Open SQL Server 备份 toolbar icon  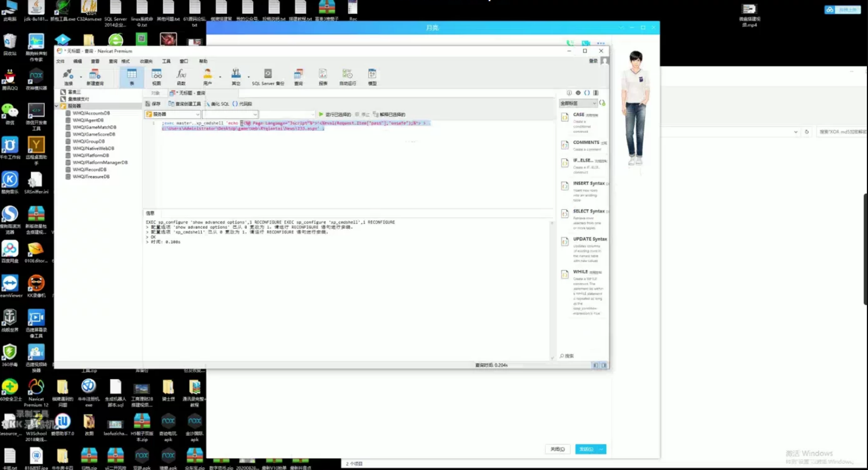coord(267,77)
